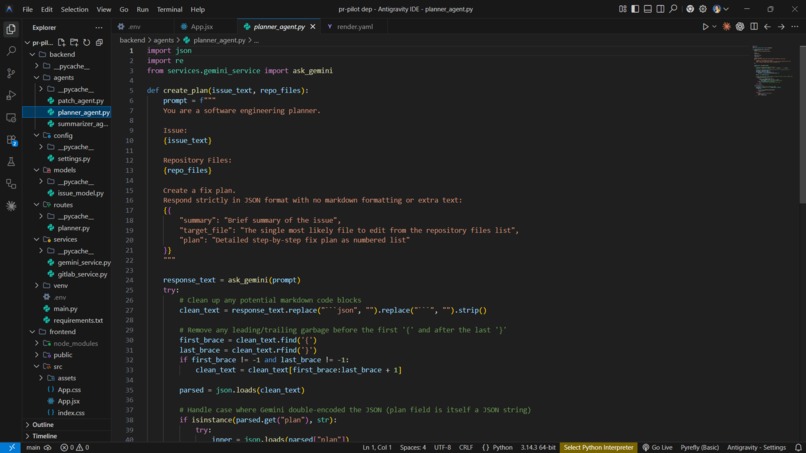This screenshot has height=453, width=806.
Task: Click Antigravity - Settings in status bar
Action: pos(756,447)
